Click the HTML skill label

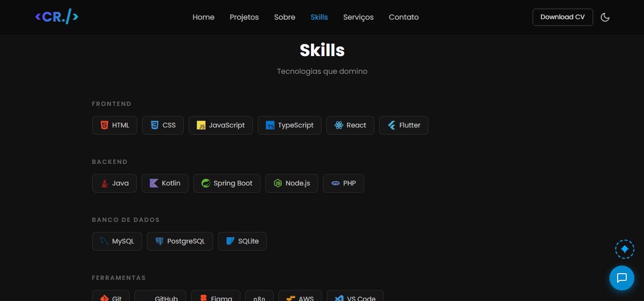pyautogui.click(x=121, y=126)
